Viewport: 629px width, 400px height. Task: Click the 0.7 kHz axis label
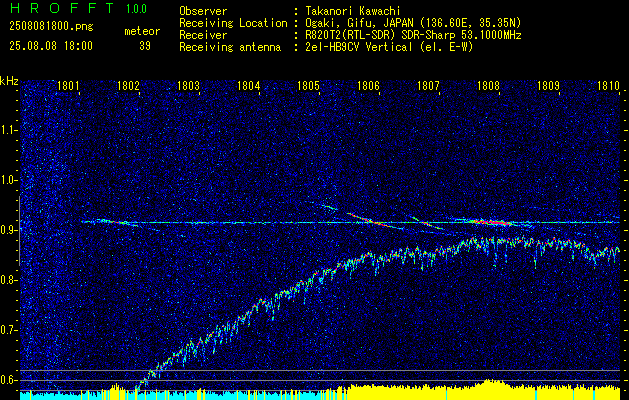tap(8, 330)
